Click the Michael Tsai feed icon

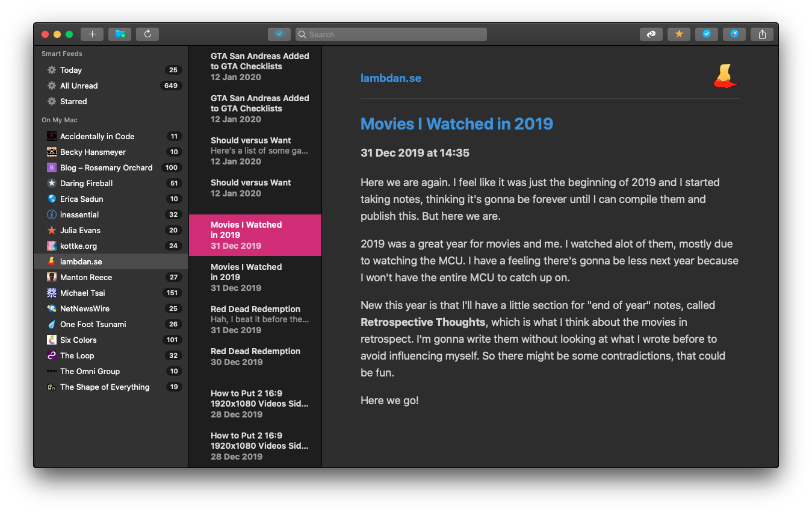(52, 293)
